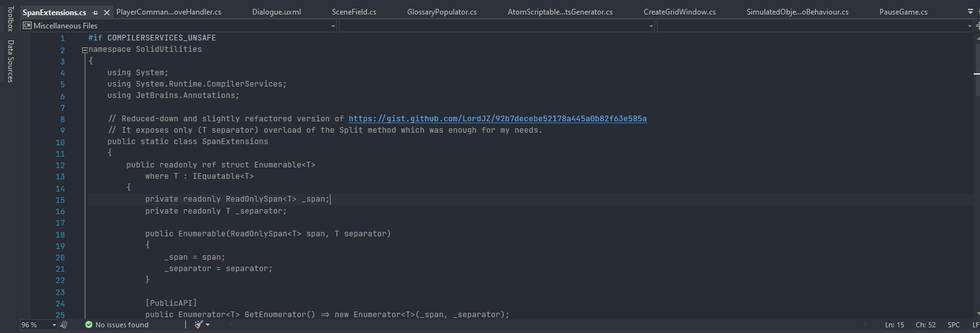Click '_separator = separator;' assignment line
This screenshot has height=333, width=980.
(218, 269)
